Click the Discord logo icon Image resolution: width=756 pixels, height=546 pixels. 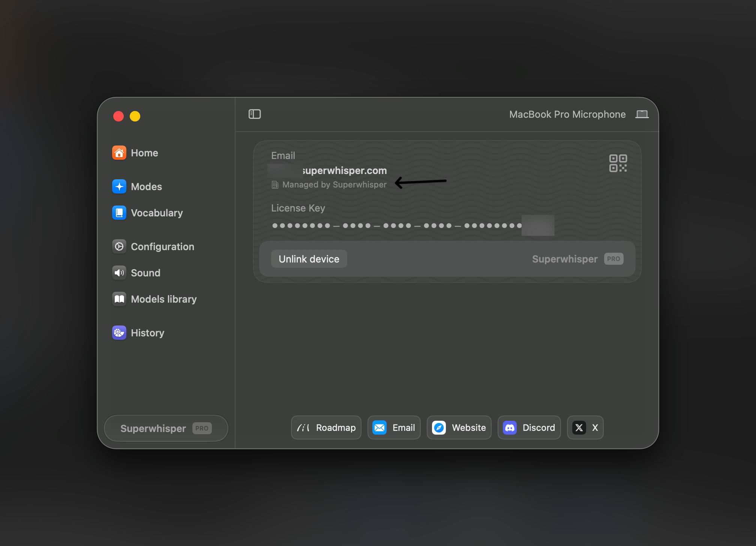click(x=510, y=427)
